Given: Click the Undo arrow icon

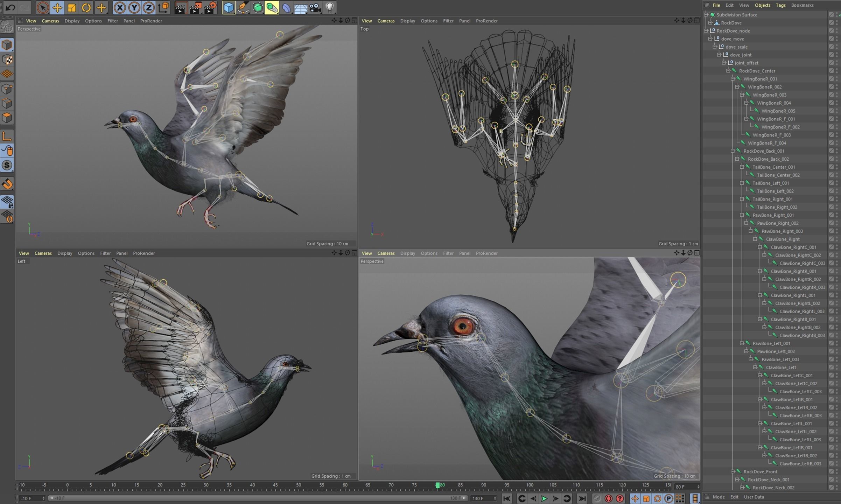Looking at the screenshot, I should 10,7.
